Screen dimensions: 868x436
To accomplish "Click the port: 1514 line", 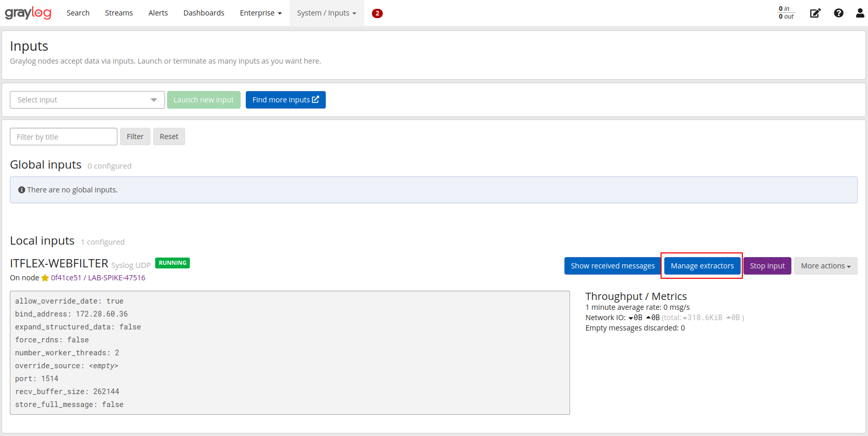I will coord(37,379).
